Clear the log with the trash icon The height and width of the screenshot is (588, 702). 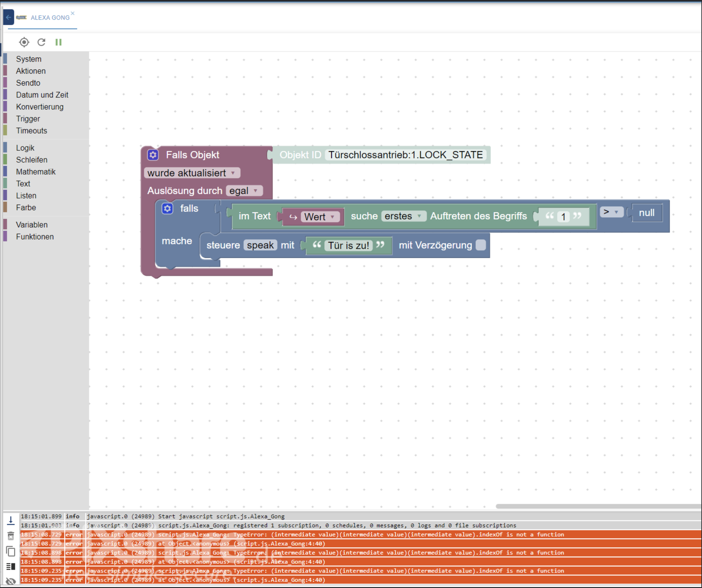tap(11, 536)
